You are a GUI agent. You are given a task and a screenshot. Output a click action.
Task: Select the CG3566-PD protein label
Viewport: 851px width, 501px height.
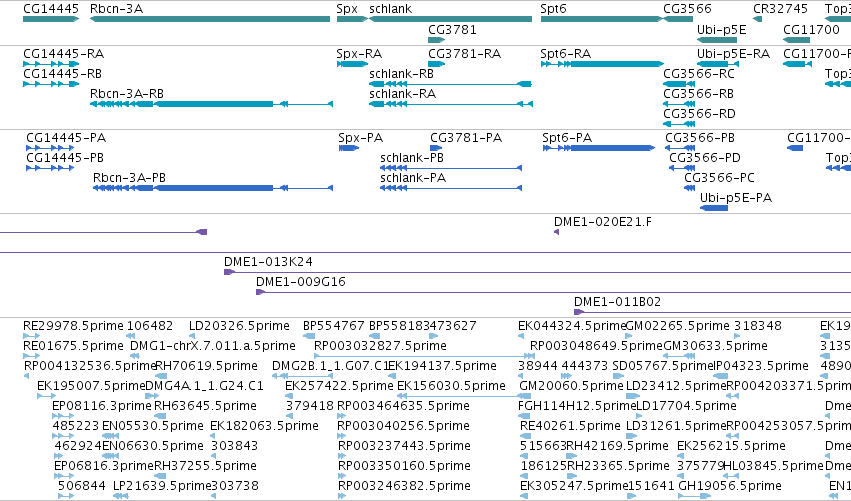[704, 158]
